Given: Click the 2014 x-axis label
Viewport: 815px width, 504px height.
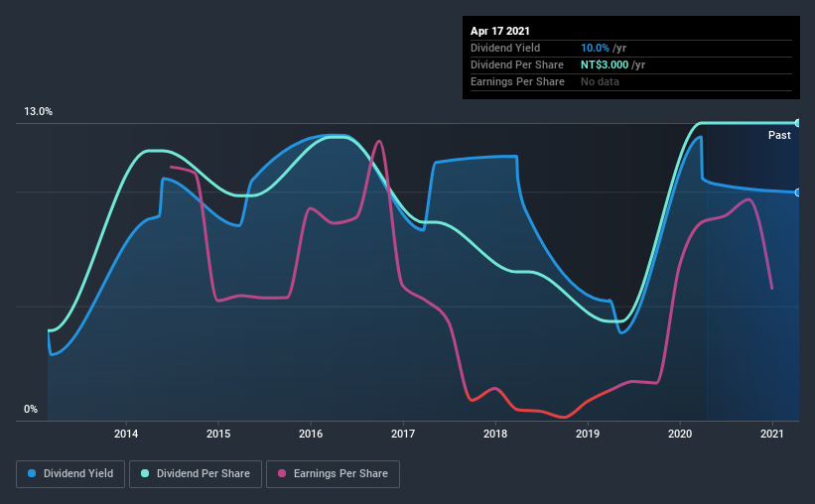Looking at the screenshot, I should [126, 434].
